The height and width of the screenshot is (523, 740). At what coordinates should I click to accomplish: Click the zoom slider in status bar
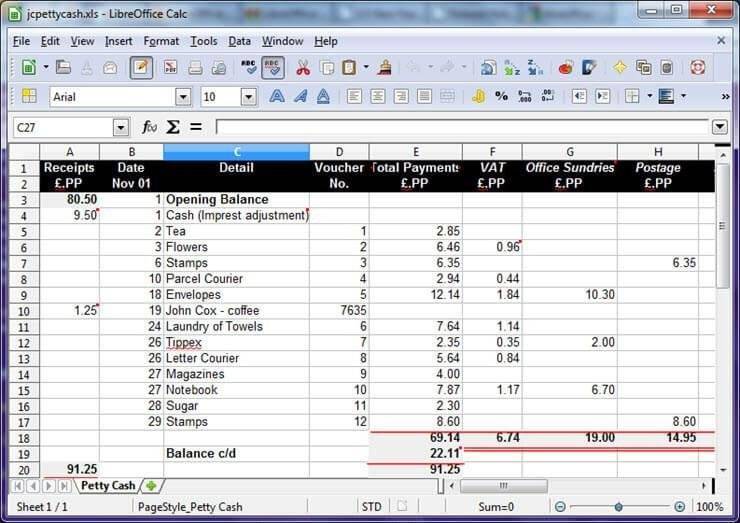pos(619,507)
